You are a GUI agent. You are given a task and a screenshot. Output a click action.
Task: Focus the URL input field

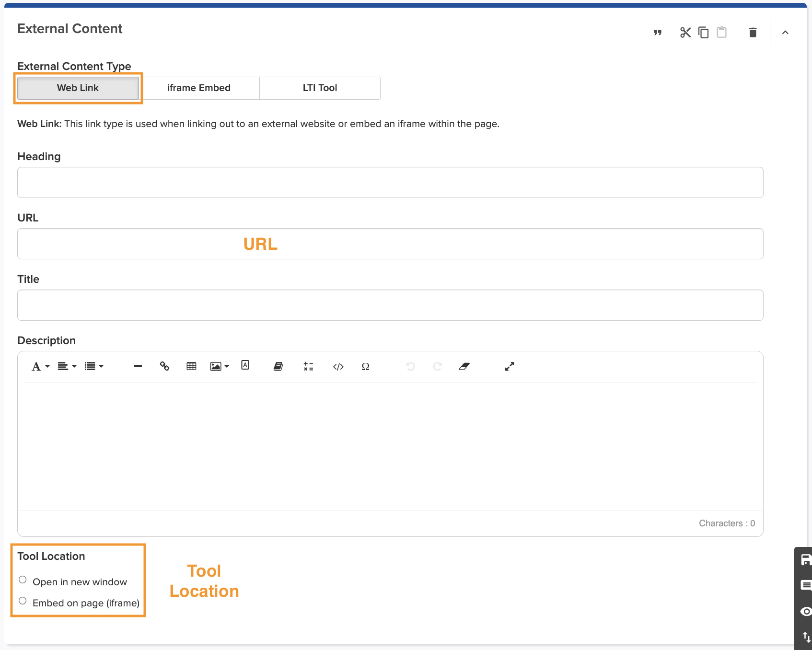point(390,244)
